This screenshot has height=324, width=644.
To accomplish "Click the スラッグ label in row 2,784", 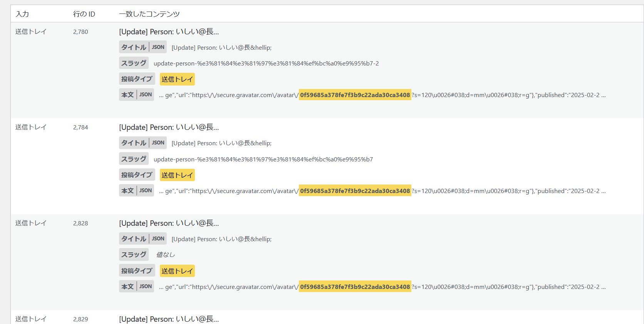I will point(134,159).
